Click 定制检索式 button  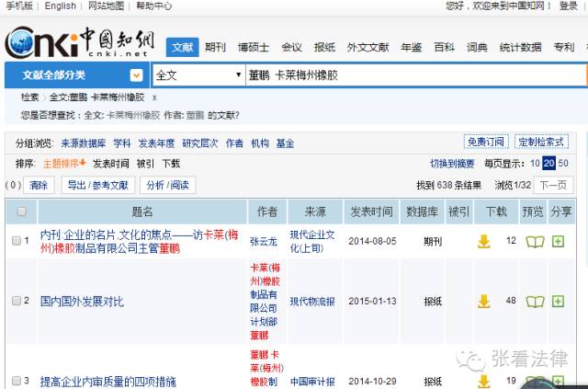click(541, 142)
